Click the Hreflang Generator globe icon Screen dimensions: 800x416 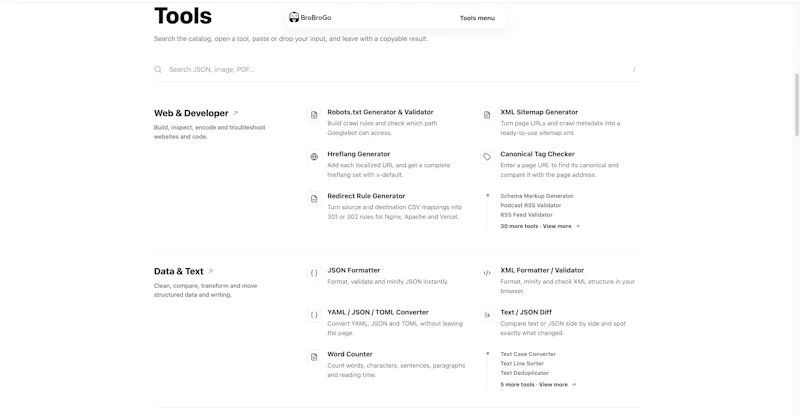[314, 157]
